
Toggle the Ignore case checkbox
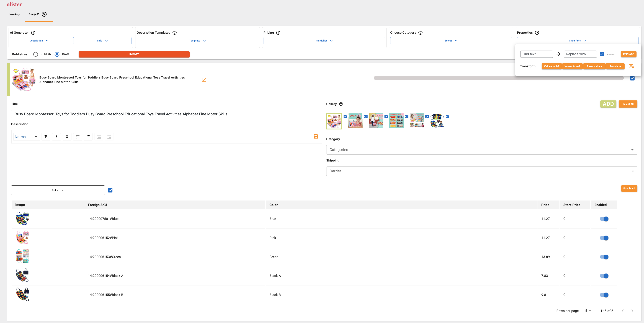(602, 54)
